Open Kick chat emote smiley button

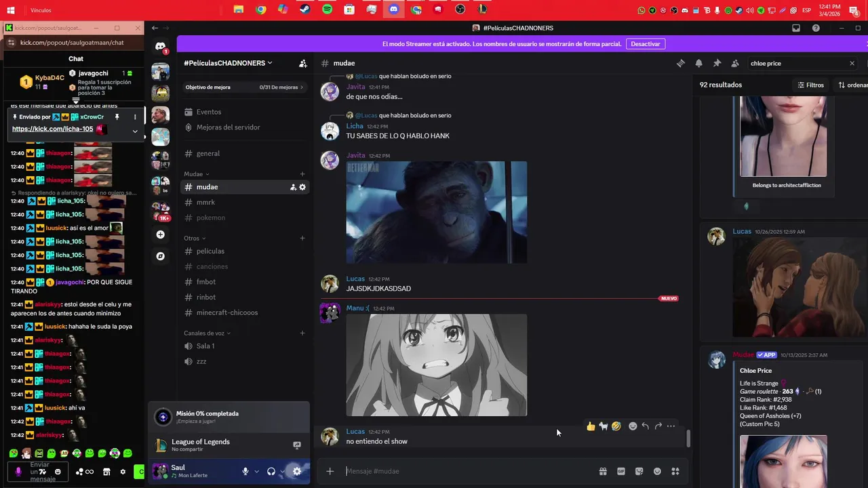click(58, 472)
